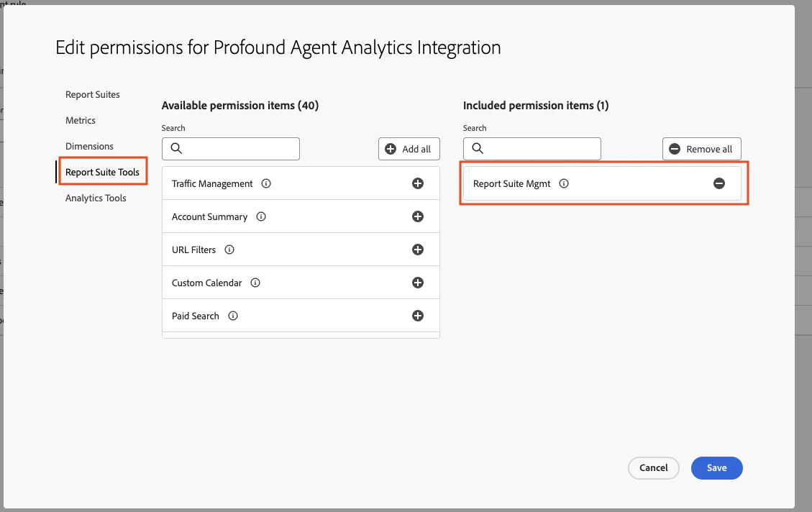Show info for Traffic Management
This screenshot has height=512, width=812.
point(266,183)
